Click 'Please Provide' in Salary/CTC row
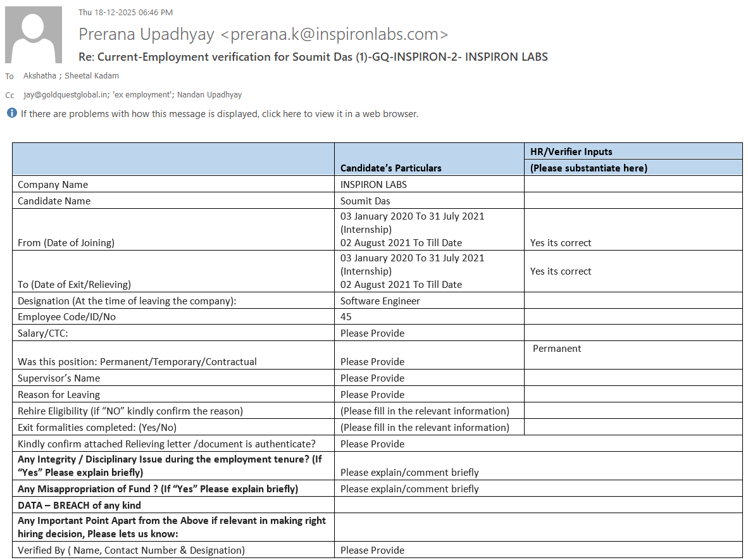748x560 pixels. [x=372, y=333]
